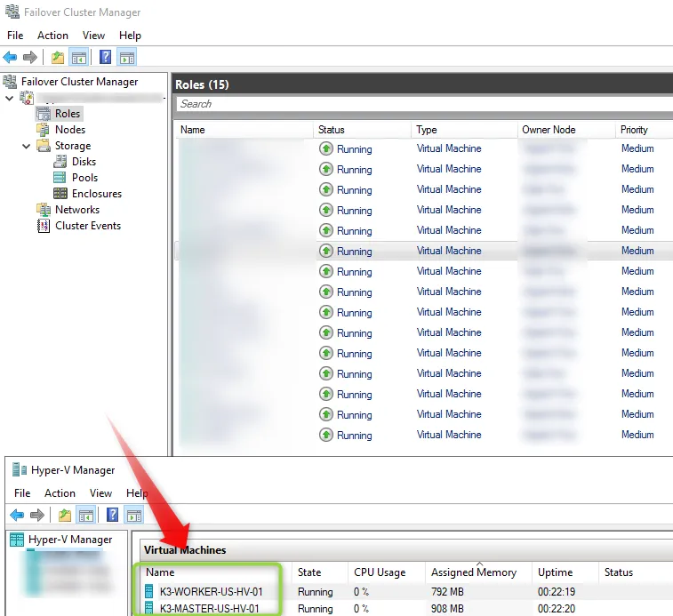Select Disks label under Storage
The image size is (673, 616).
pos(84,162)
